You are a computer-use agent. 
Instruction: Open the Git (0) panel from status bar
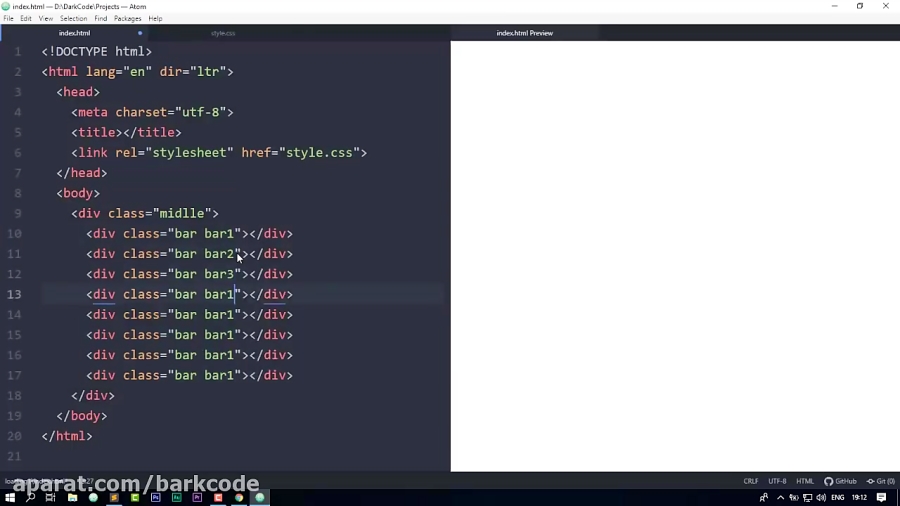tap(880, 481)
